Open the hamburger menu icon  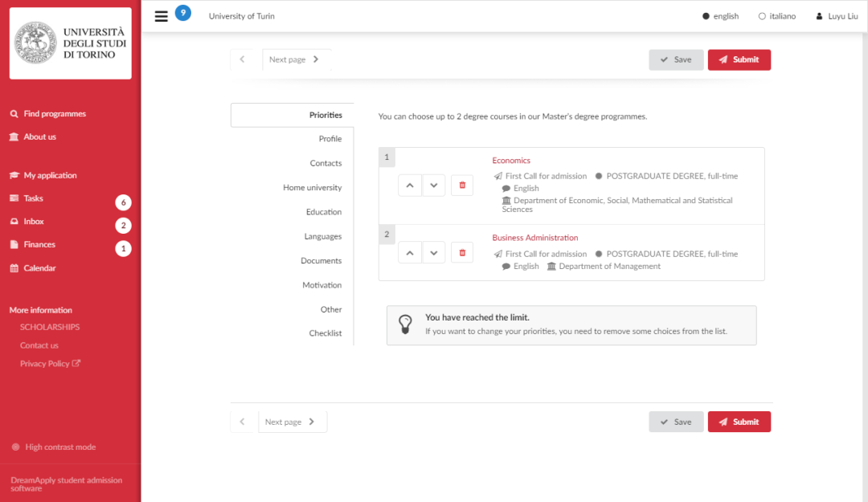(x=161, y=16)
